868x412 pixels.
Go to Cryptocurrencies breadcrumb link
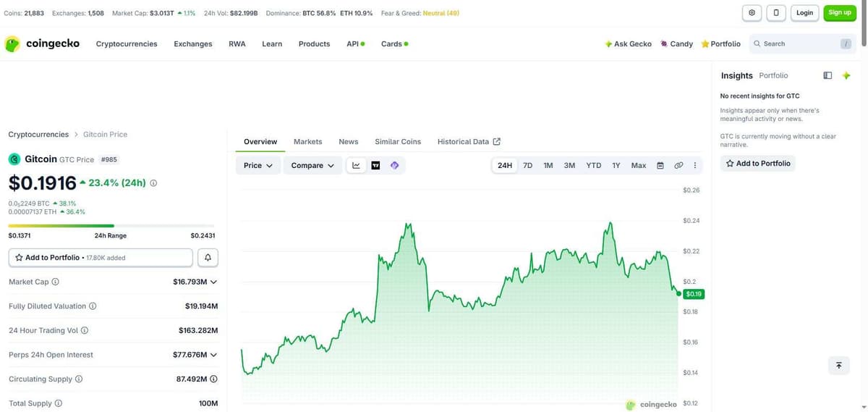[x=38, y=134]
